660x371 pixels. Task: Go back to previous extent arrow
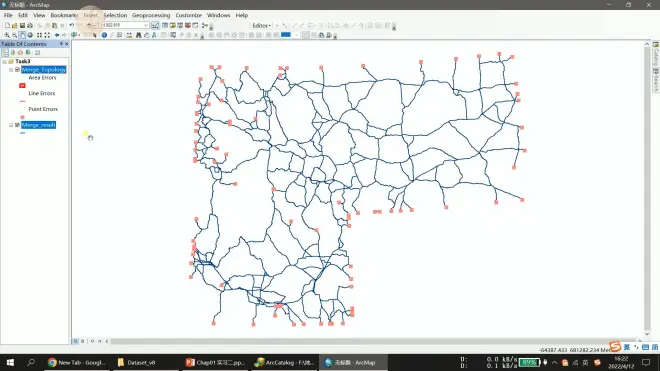pyautogui.click(x=57, y=35)
